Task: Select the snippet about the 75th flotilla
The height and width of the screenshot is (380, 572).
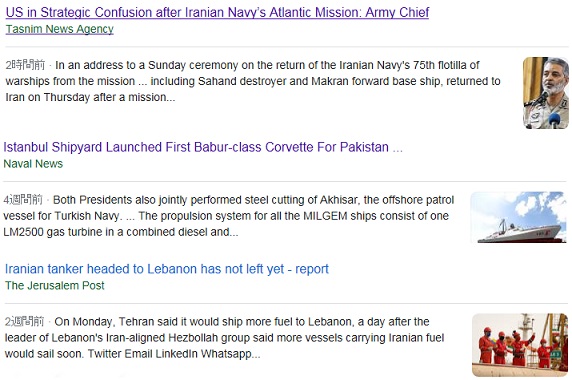Action: [252, 81]
